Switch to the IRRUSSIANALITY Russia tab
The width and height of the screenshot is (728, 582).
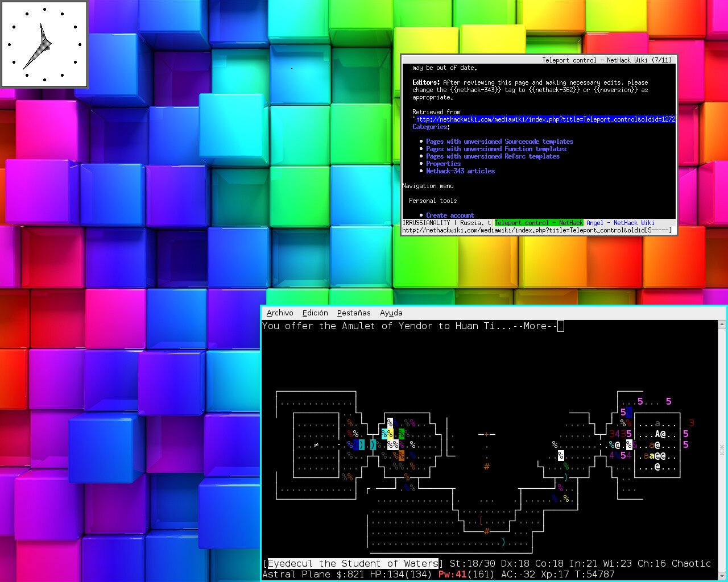(x=447, y=223)
